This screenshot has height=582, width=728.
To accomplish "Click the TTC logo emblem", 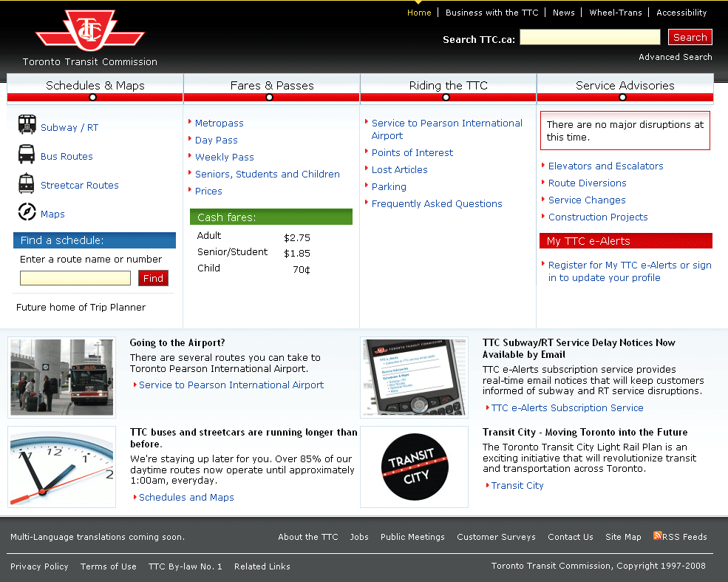I will click(90, 30).
